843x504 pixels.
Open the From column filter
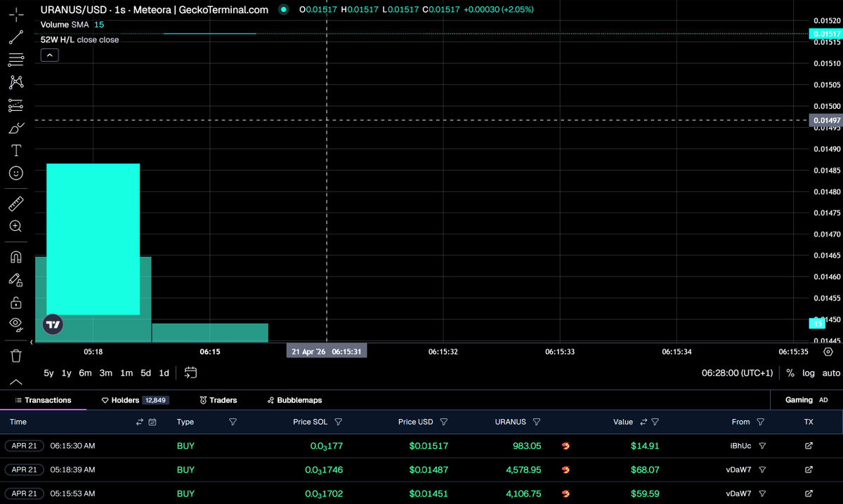(x=761, y=422)
